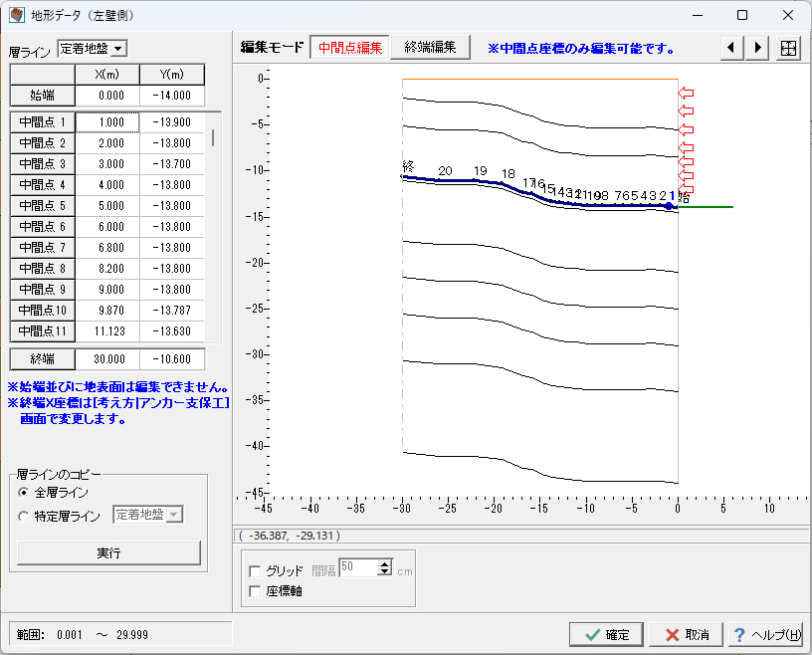This screenshot has height=655, width=812.
Task: Select the 全層ライン radio button
Action: pyautogui.click(x=23, y=493)
